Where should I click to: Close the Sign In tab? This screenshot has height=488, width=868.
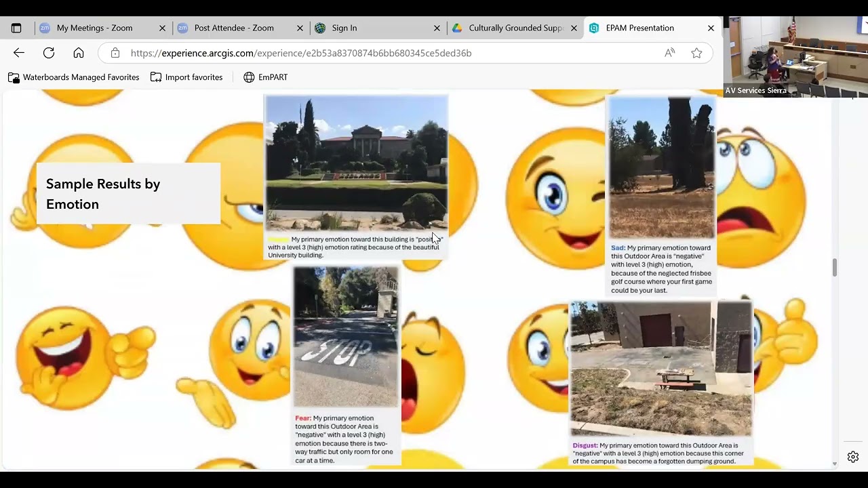pos(437,28)
